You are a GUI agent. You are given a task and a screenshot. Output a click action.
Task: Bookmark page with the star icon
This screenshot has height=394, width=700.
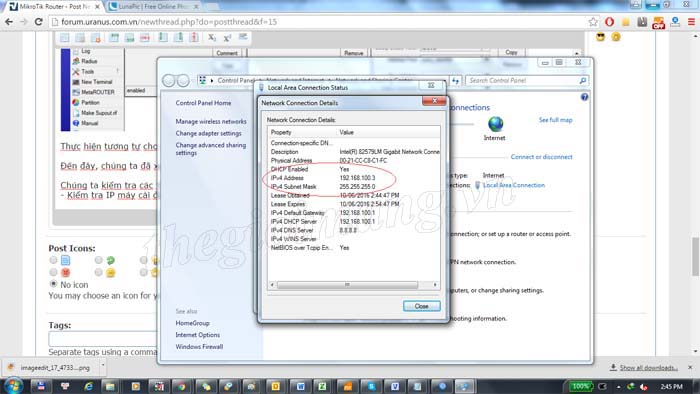[x=593, y=22]
